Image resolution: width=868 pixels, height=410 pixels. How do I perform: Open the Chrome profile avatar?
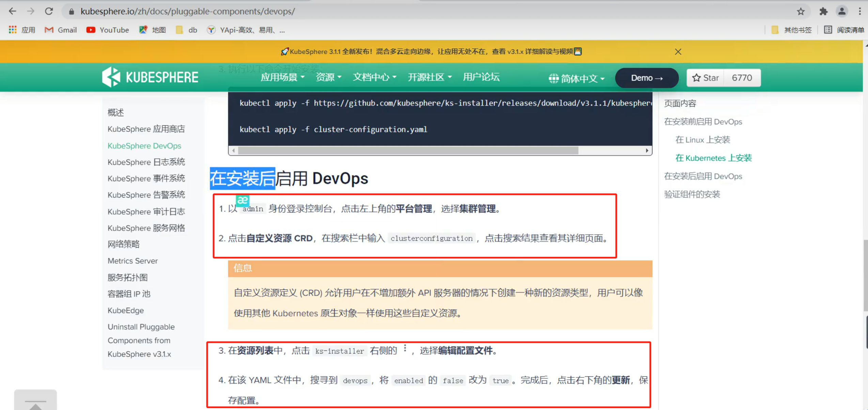(842, 12)
